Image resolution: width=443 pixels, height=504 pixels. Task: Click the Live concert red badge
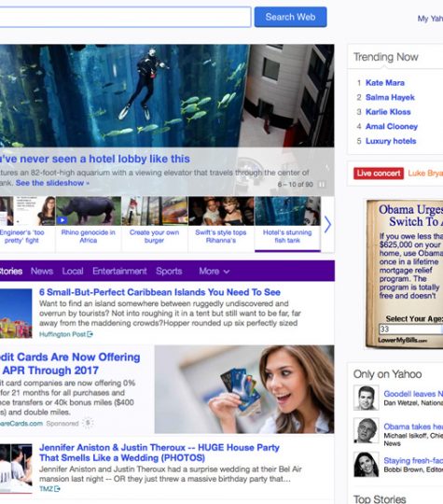(x=379, y=174)
